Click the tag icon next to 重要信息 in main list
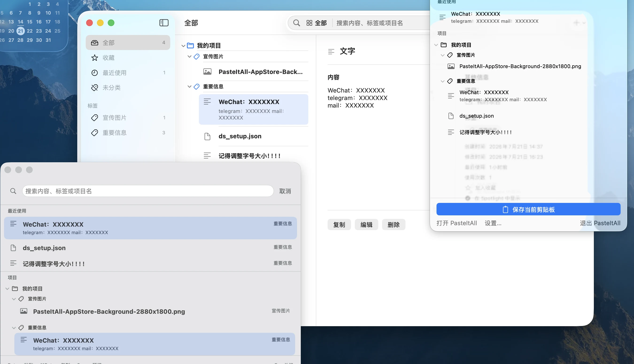Screen dimensions: 634x364 196,86
